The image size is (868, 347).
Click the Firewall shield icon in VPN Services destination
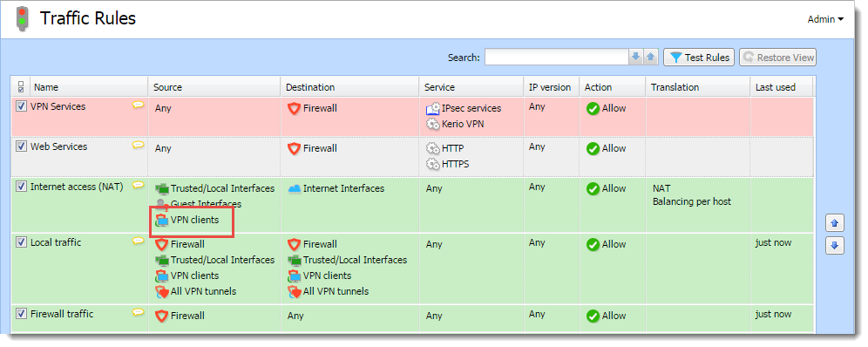[294, 108]
